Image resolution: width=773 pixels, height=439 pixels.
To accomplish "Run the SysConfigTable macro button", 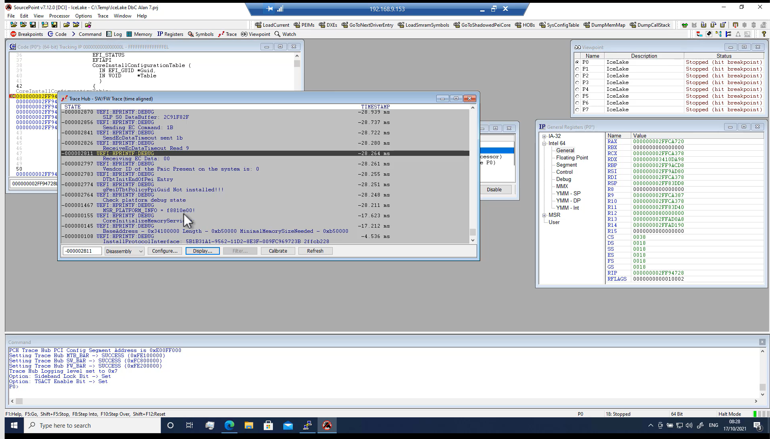I will [559, 25].
